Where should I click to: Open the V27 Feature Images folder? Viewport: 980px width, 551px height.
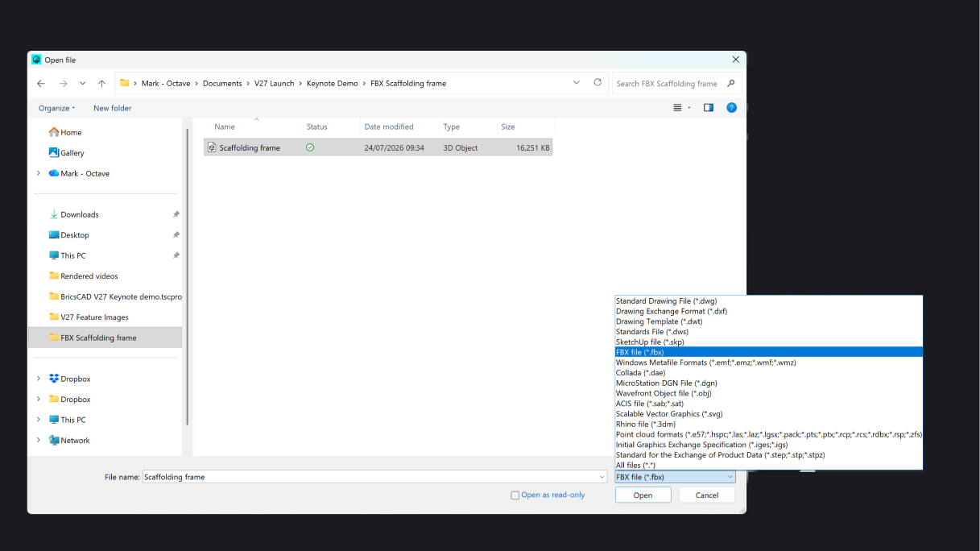[x=94, y=317]
